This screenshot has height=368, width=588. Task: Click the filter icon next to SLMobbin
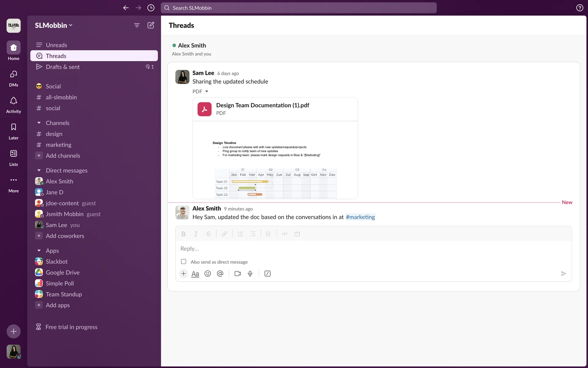click(137, 25)
